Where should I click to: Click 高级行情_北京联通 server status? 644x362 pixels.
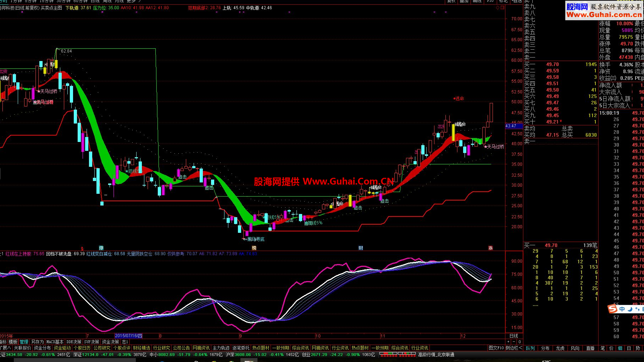(436, 355)
